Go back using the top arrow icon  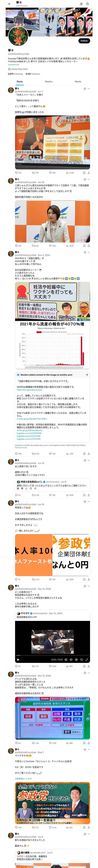(9, 4)
